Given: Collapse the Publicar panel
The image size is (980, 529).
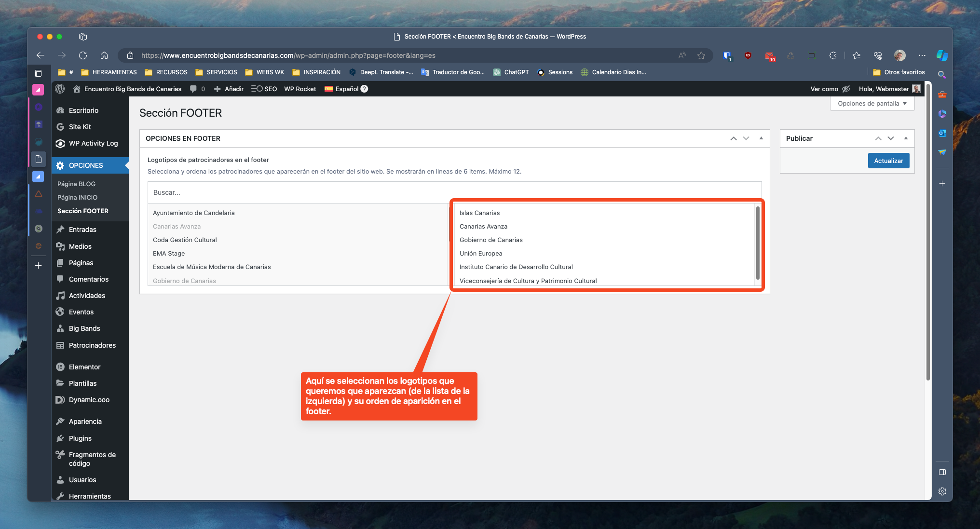Looking at the screenshot, I should click(906, 138).
